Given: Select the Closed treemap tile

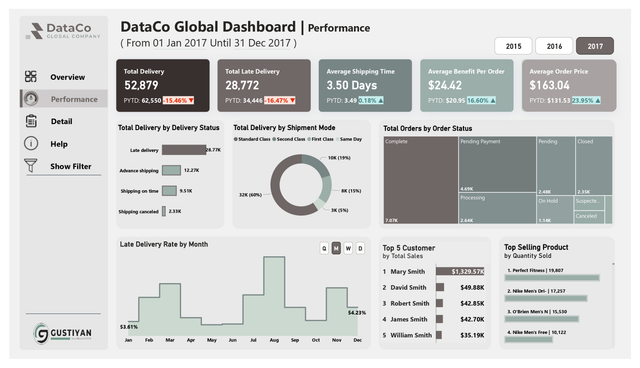Looking at the screenshot, I should 594,166.
